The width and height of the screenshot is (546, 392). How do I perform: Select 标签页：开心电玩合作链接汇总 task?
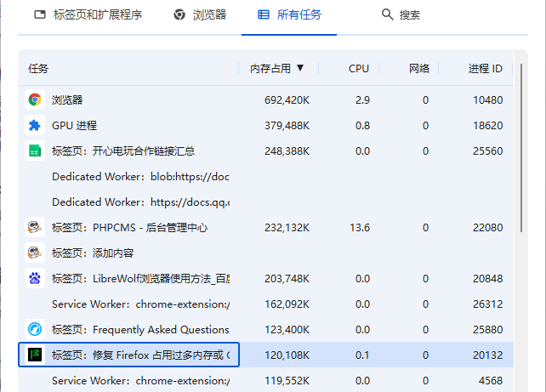coord(265,151)
